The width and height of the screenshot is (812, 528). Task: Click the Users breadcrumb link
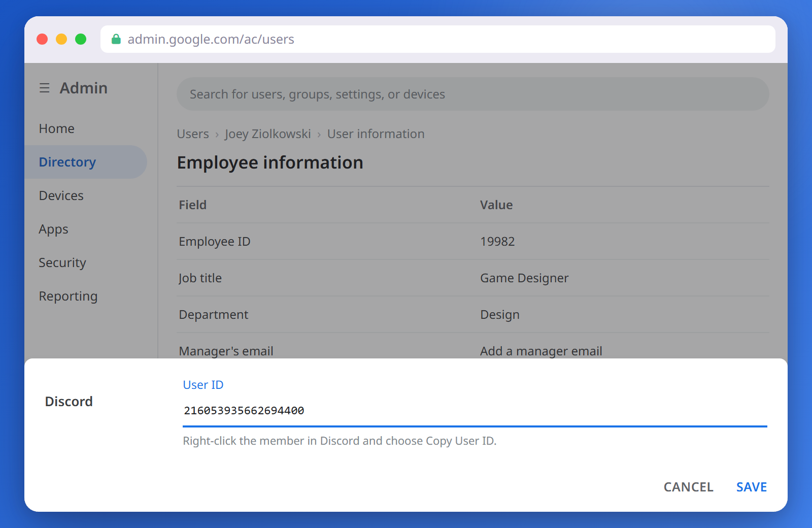pos(193,134)
